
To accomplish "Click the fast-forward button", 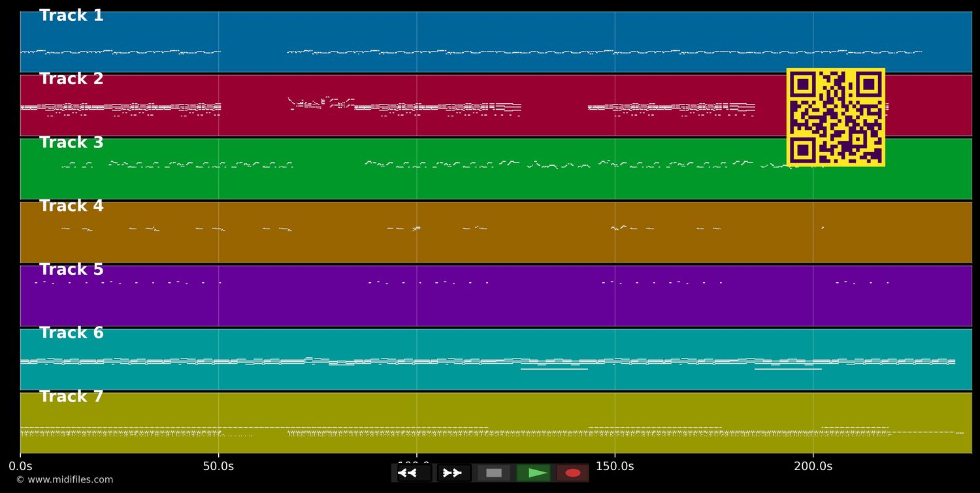I will coord(454,473).
